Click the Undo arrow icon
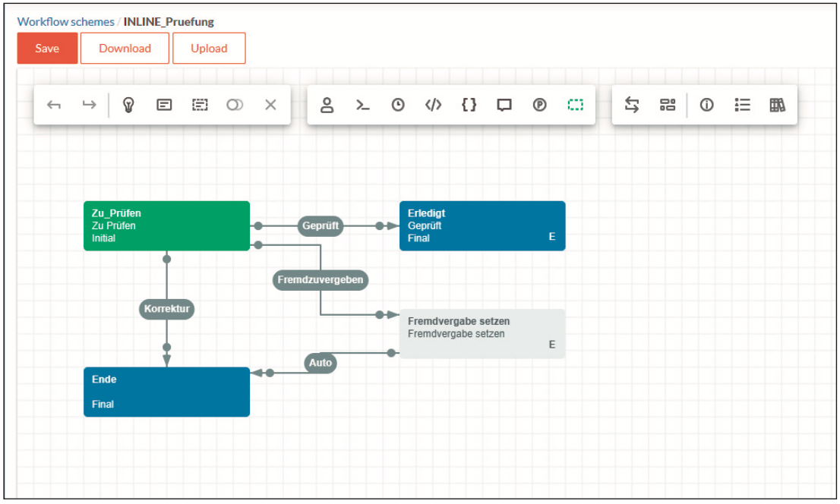This screenshot has width=840, height=504. coord(54,105)
